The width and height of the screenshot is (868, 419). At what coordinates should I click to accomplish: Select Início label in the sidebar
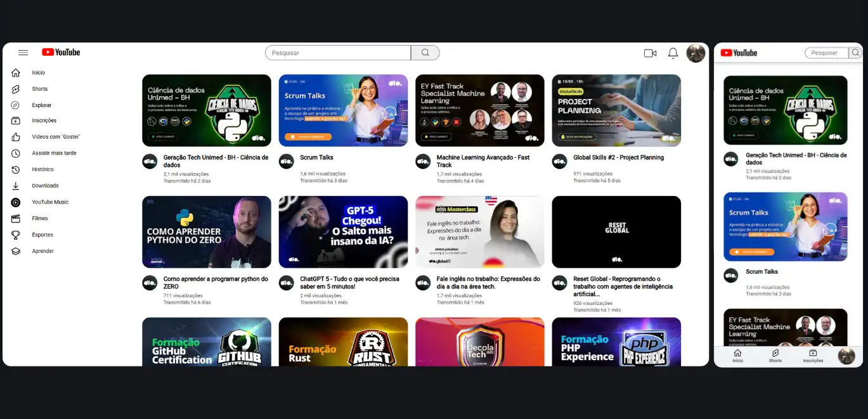pyautogui.click(x=39, y=73)
